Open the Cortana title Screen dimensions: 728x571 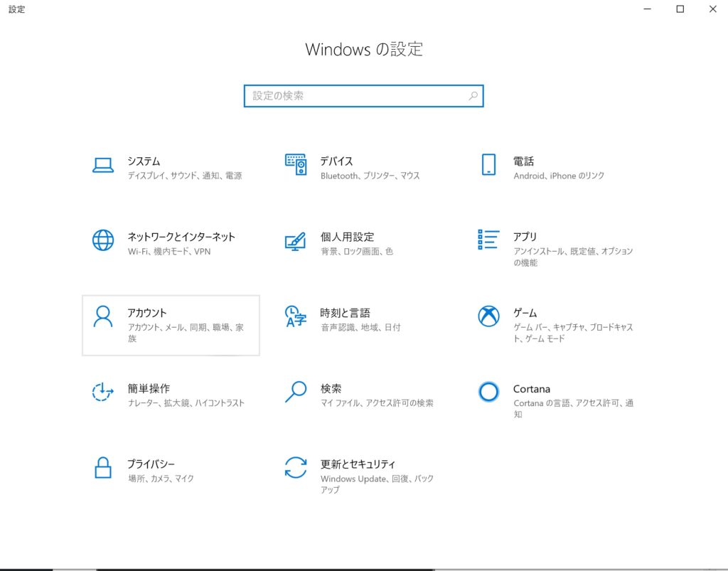tap(532, 388)
